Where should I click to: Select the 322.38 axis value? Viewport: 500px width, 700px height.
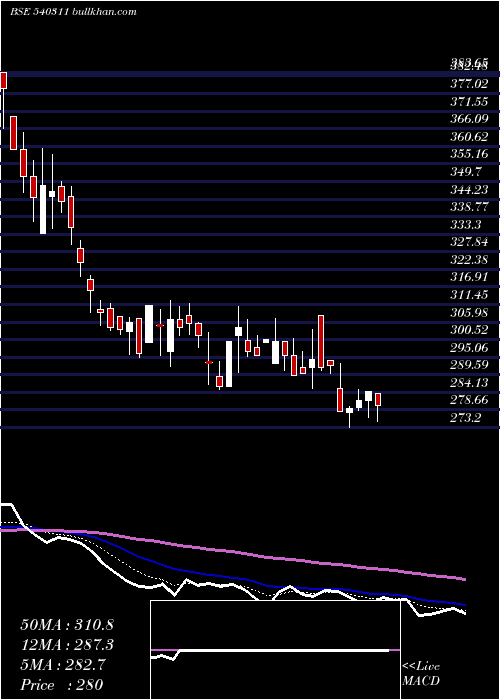[469, 259]
